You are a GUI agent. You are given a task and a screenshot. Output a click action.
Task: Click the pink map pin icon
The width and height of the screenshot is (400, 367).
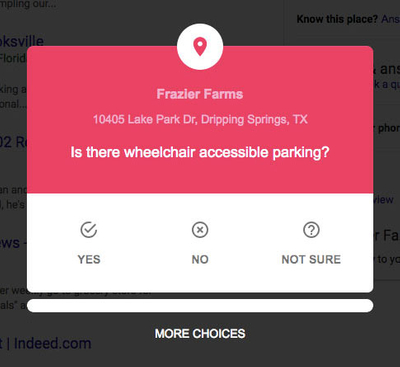coord(200,47)
